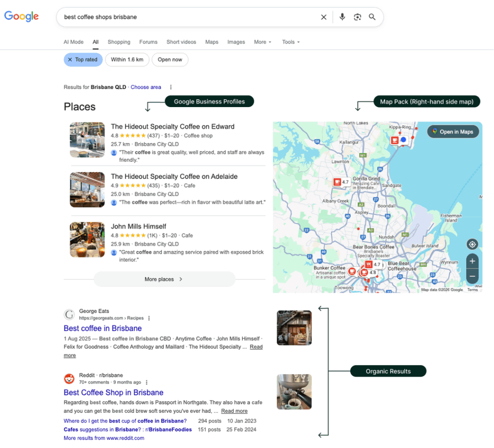The width and height of the screenshot is (494, 448).
Task: Open The Hideout Specialty Coffee on Edward listing
Action: point(173,126)
